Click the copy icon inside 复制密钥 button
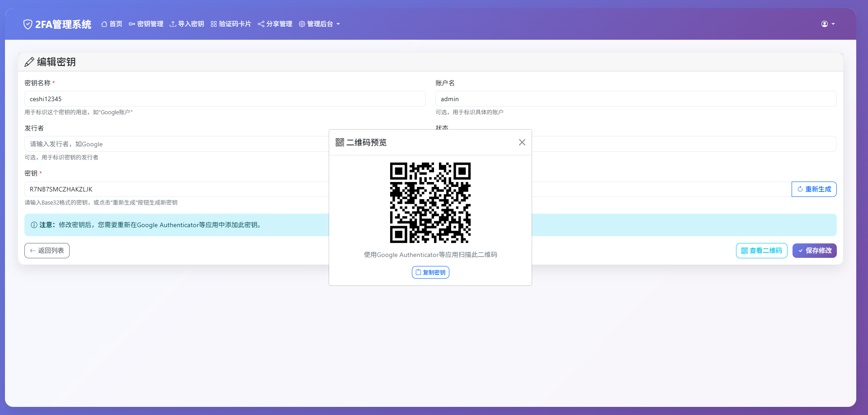The height and width of the screenshot is (415, 868). tap(419, 272)
